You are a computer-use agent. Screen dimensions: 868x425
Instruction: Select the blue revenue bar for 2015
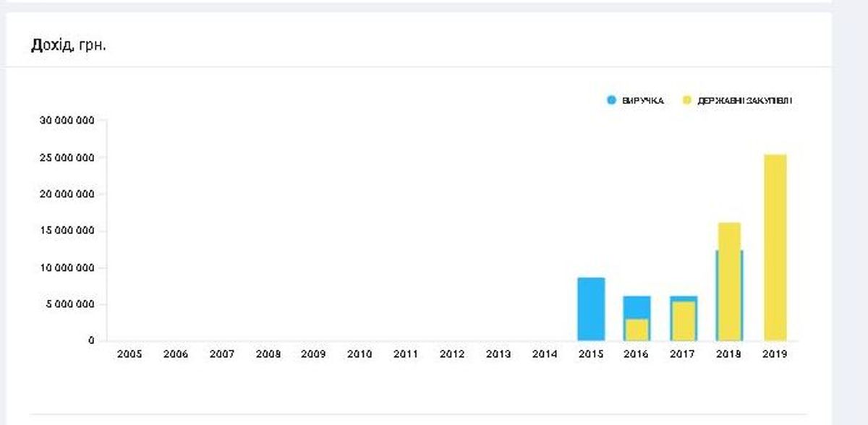pyautogui.click(x=590, y=309)
